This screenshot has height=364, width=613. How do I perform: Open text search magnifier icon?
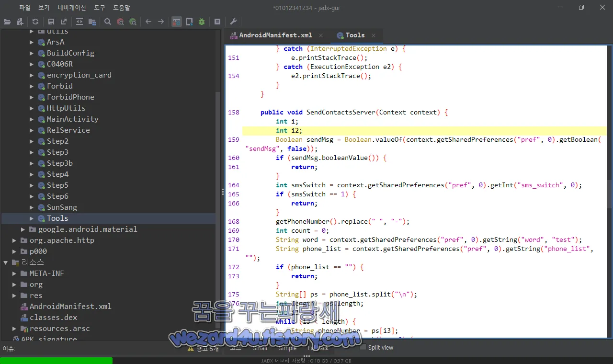tap(108, 22)
